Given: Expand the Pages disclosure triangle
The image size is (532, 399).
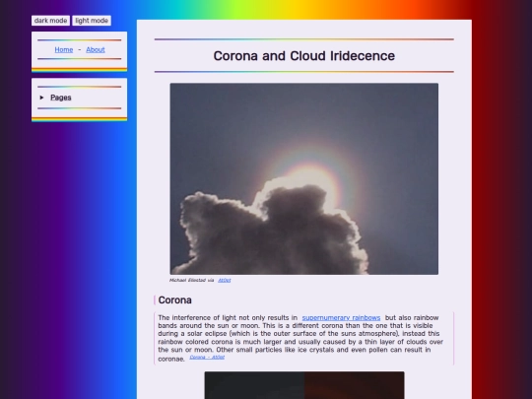Looking at the screenshot, I should tap(41, 98).
